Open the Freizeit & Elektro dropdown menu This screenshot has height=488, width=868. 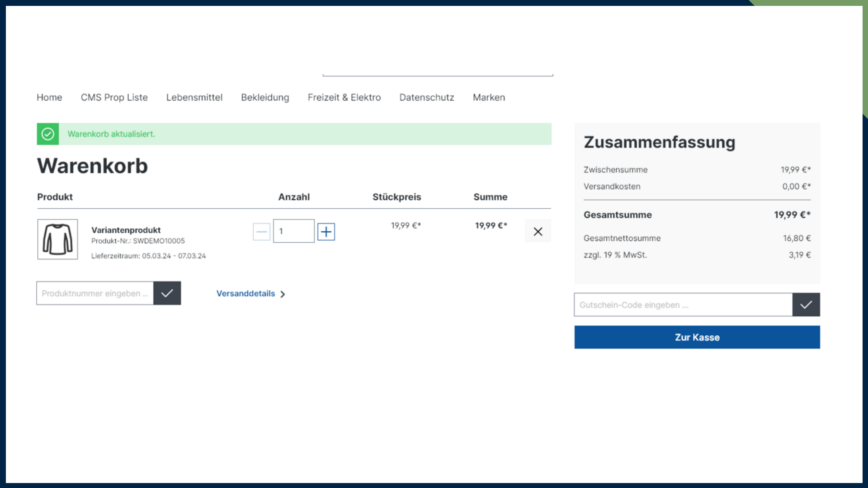tap(344, 97)
